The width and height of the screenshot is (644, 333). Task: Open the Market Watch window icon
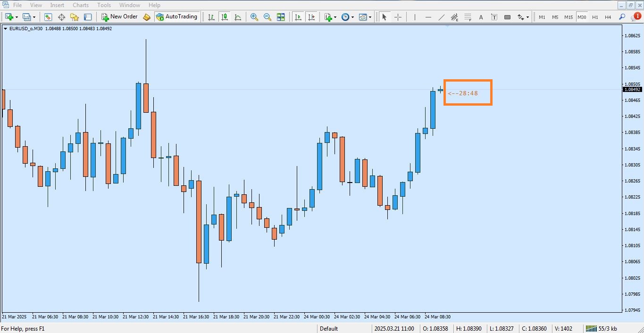pos(48,17)
